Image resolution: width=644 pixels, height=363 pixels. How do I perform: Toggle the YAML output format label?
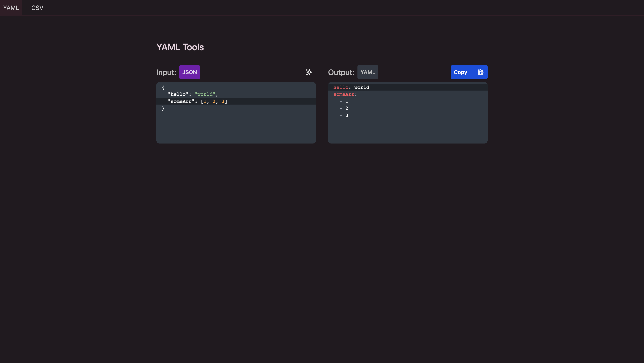[x=368, y=72]
